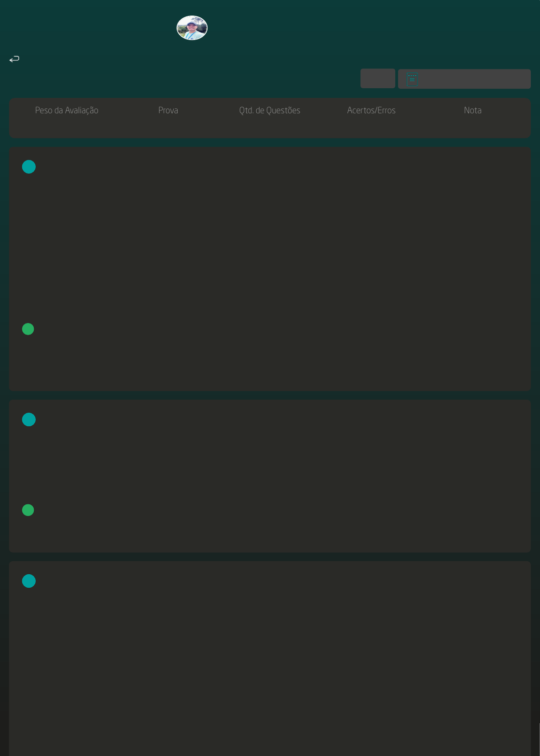The width and height of the screenshot is (540, 756).
Task: Select the Prova column header
Action: point(168,110)
